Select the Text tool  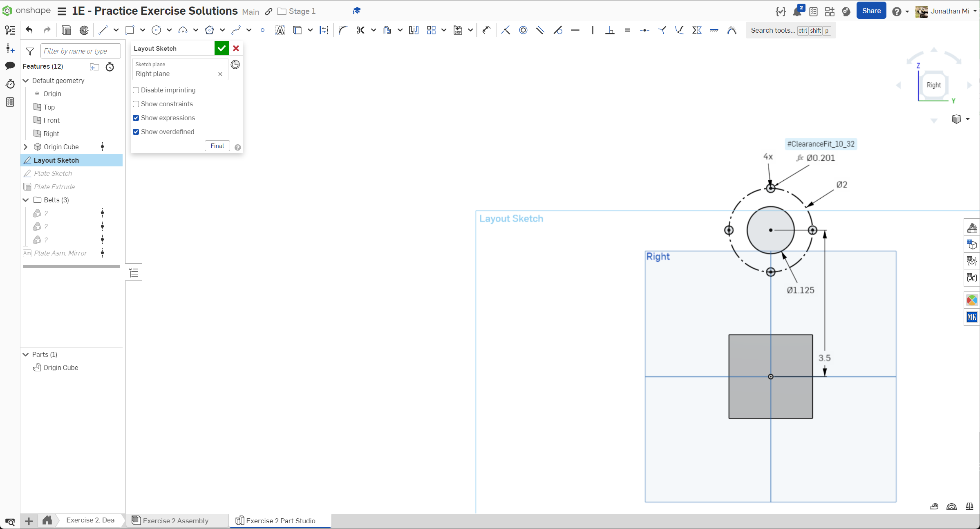click(x=280, y=30)
